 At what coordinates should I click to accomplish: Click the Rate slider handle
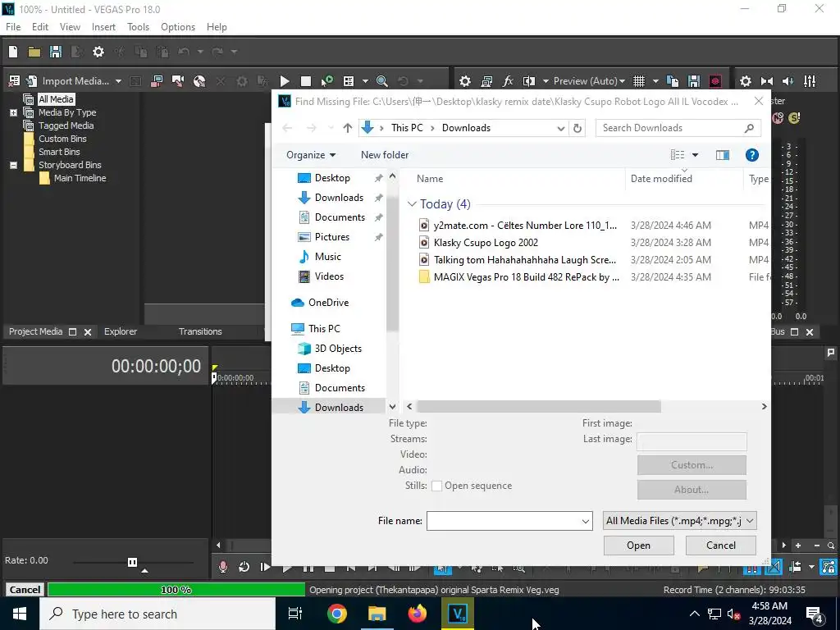132,562
